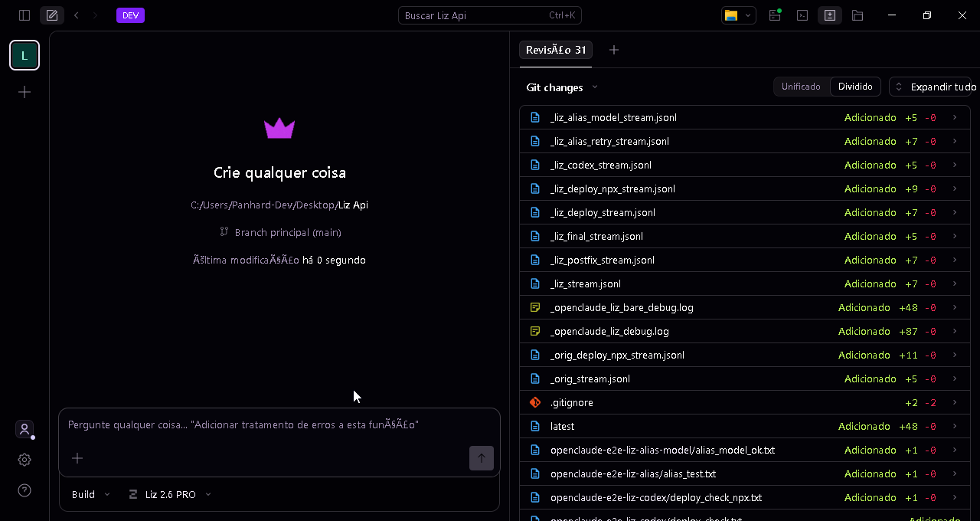Click +87 count on _openclaude_liz_debug.log
980x521 pixels.
click(x=909, y=331)
